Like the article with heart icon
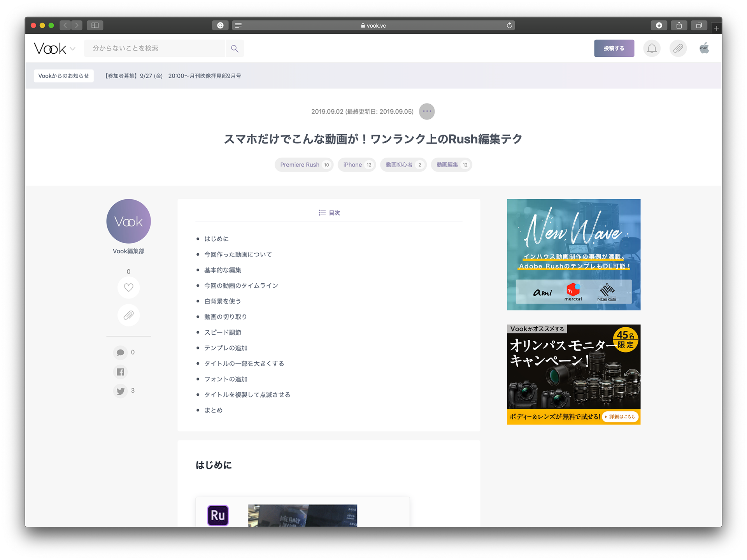The width and height of the screenshot is (747, 560). click(128, 288)
